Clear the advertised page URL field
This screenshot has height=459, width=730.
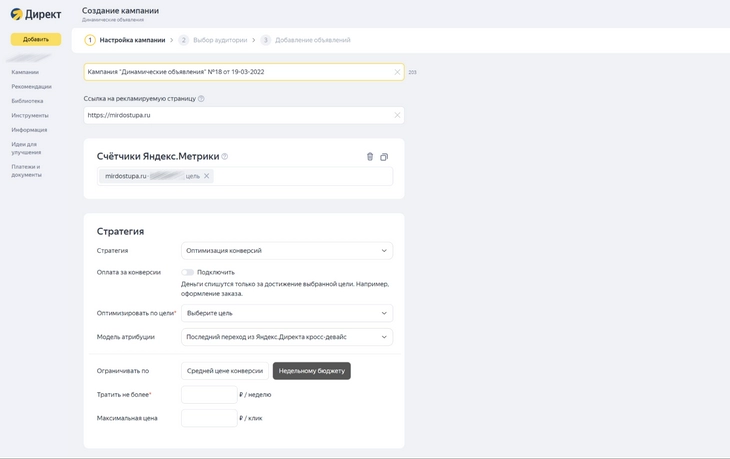pyautogui.click(x=397, y=115)
